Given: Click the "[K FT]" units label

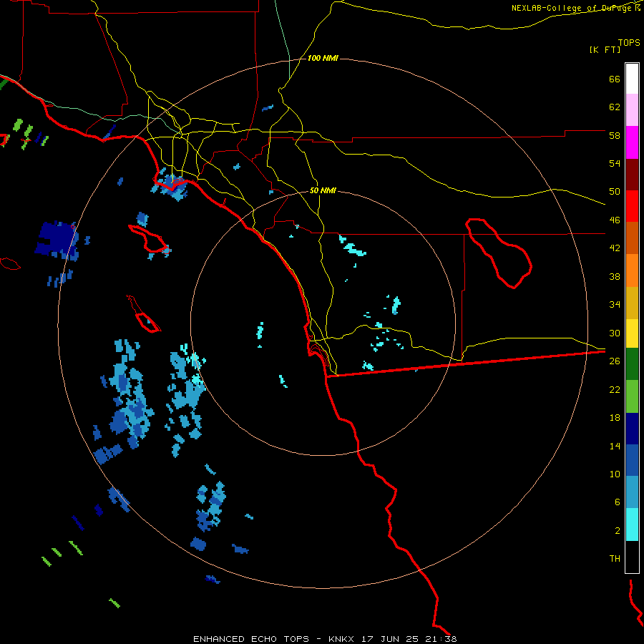Looking at the screenshot, I should click(x=605, y=49).
